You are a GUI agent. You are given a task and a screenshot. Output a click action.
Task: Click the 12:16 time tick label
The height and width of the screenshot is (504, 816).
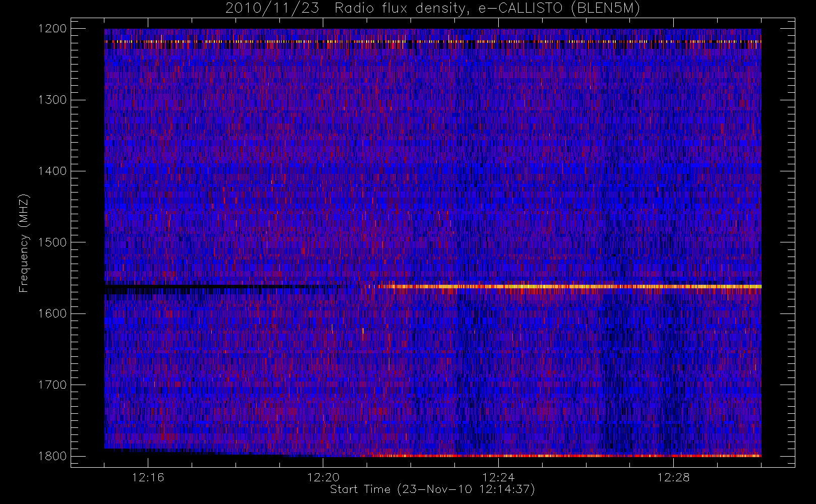pos(148,477)
